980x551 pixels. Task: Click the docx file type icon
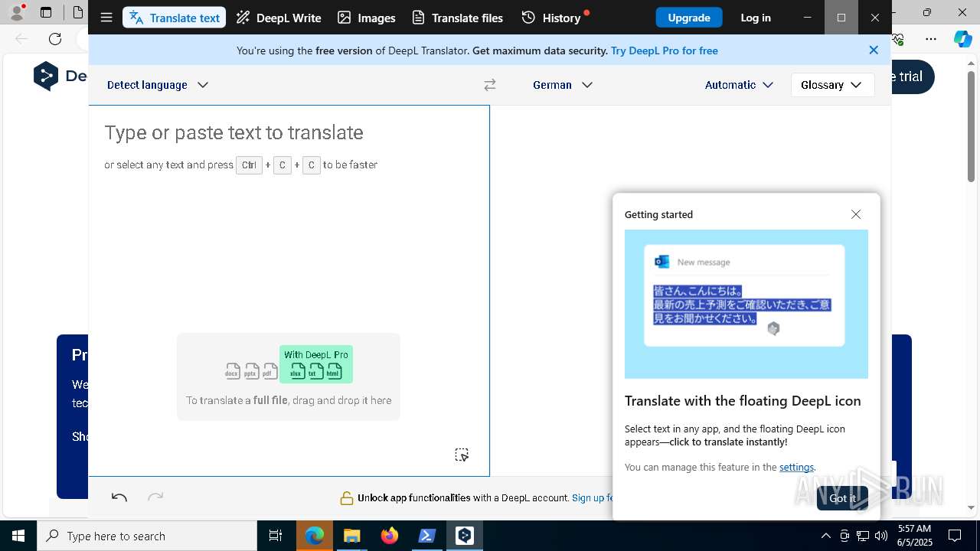pos(233,371)
